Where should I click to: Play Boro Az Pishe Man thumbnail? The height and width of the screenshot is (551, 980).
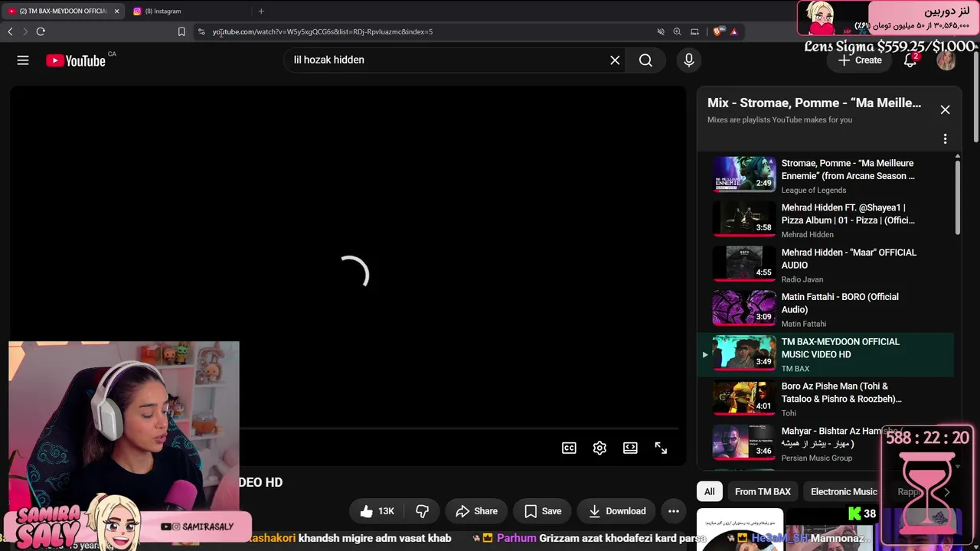(744, 397)
